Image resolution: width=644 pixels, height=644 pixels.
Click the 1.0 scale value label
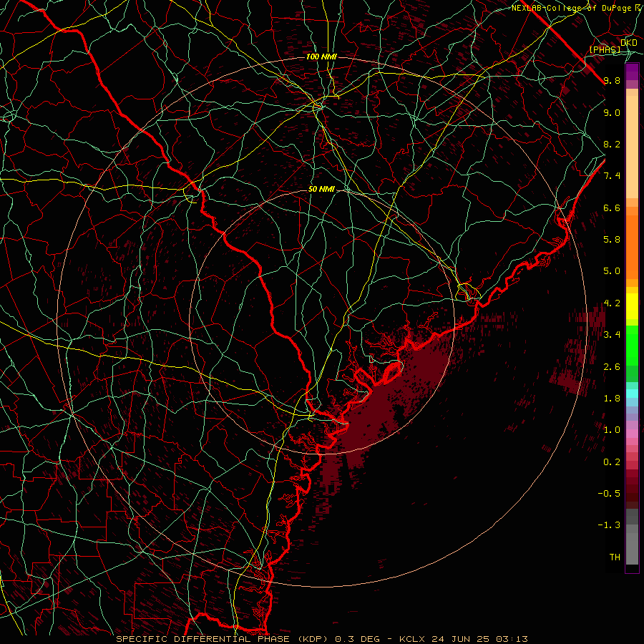(612, 430)
